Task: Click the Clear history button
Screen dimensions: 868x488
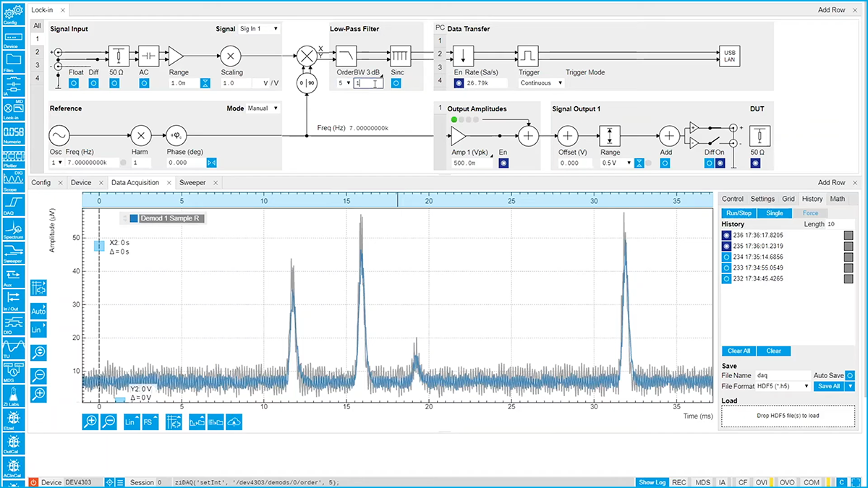Action: pyautogui.click(x=774, y=351)
